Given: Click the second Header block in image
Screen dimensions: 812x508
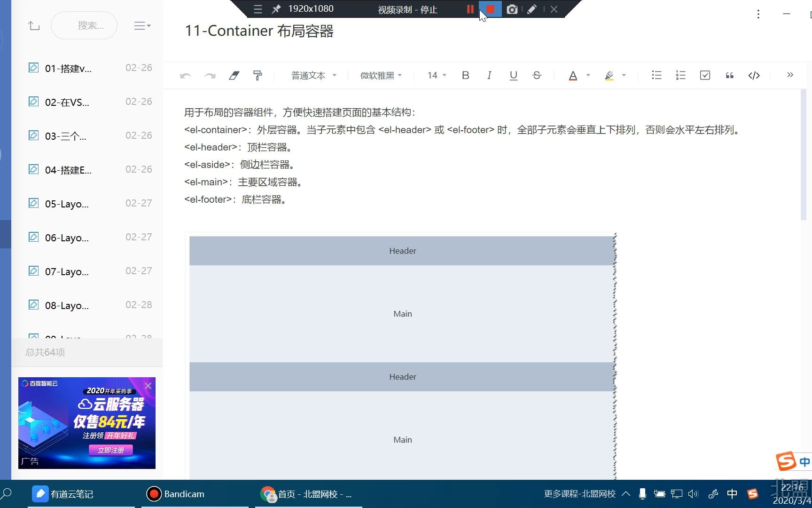Looking at the screenshot, I should point(402,377).
